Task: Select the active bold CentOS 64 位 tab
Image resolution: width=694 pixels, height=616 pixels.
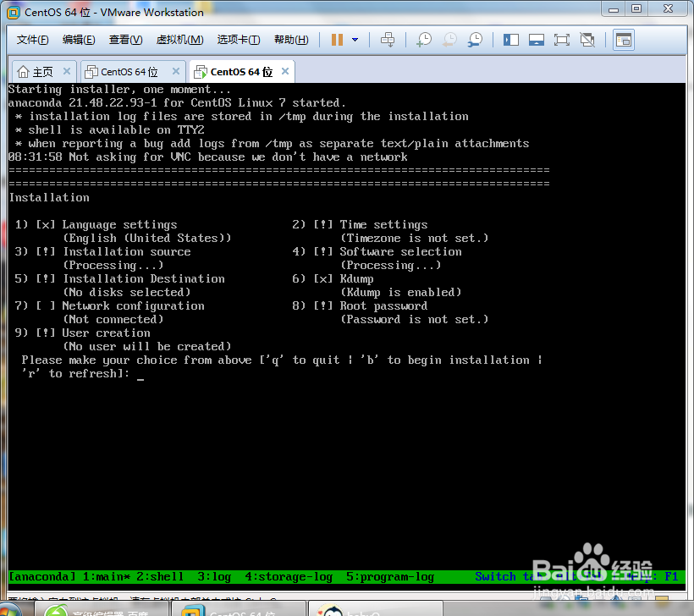Action: 241,72
